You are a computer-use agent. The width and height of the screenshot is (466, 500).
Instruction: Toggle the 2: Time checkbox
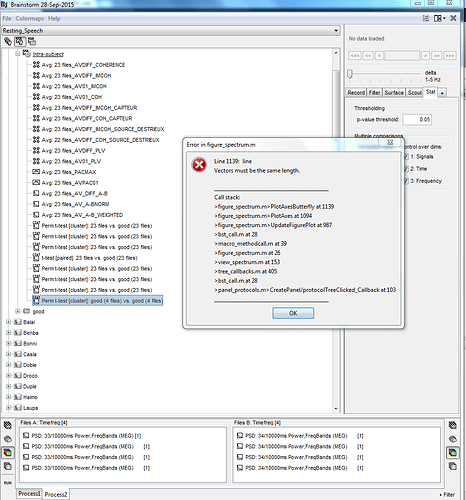[x=406, y=169]
